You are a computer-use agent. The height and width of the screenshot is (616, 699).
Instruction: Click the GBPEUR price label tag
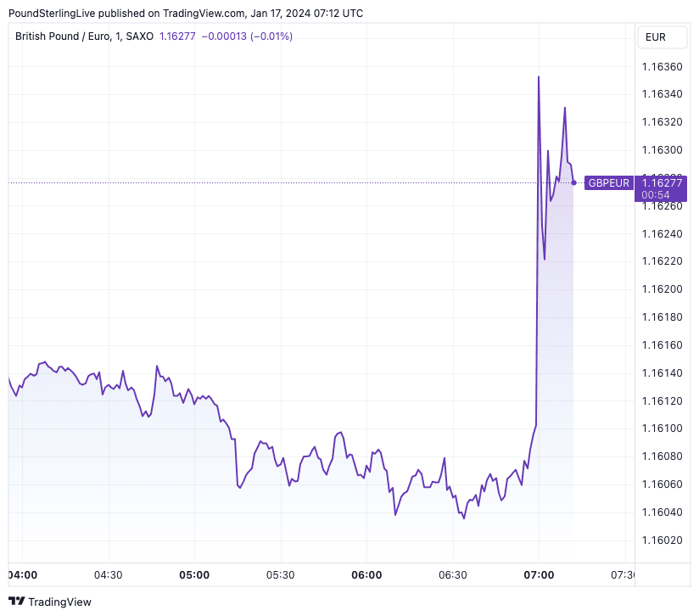coord(609,182)
